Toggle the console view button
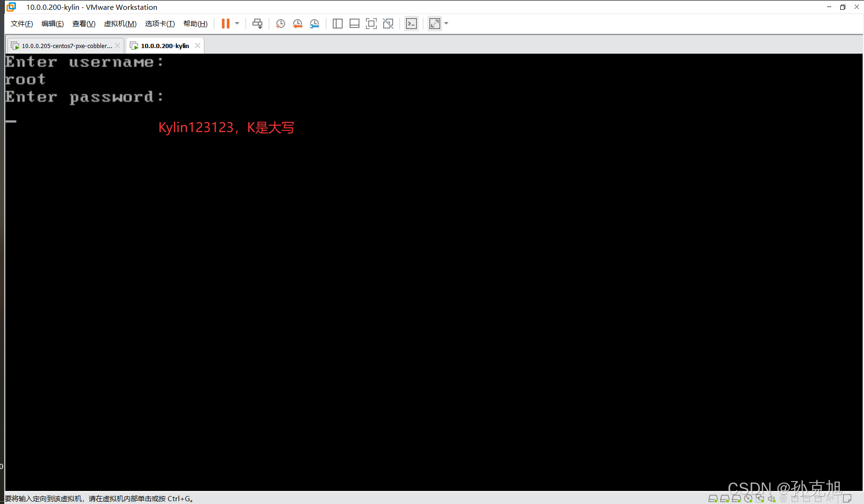864x504 pixels. coord(411,24)
